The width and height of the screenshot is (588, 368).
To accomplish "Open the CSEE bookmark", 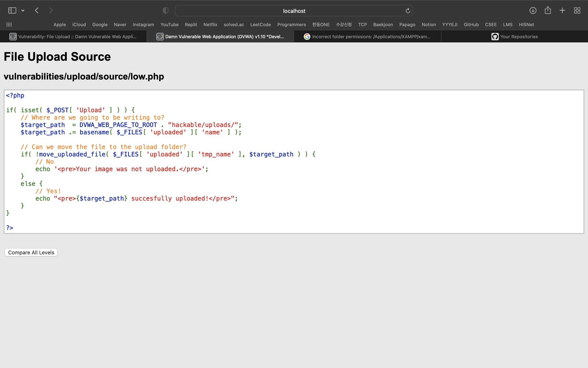I will pyautogui.click(x=491, y=25).
